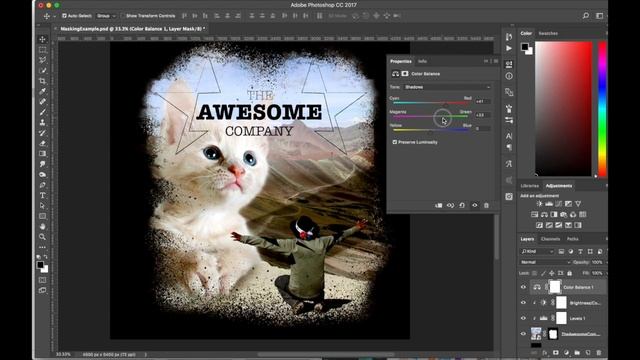
Task: Hide the Brightness/Contrast layer
Action: point(523,303)
